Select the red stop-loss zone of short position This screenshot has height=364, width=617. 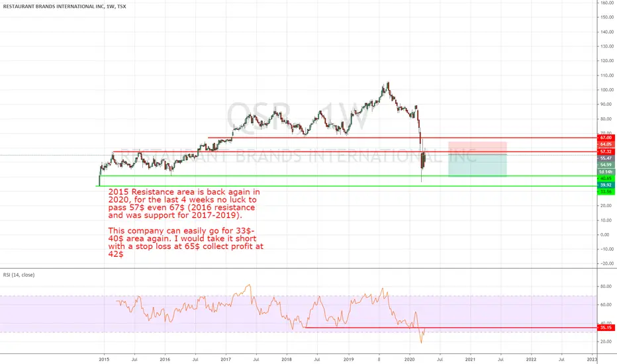click(x=477, y=148)
